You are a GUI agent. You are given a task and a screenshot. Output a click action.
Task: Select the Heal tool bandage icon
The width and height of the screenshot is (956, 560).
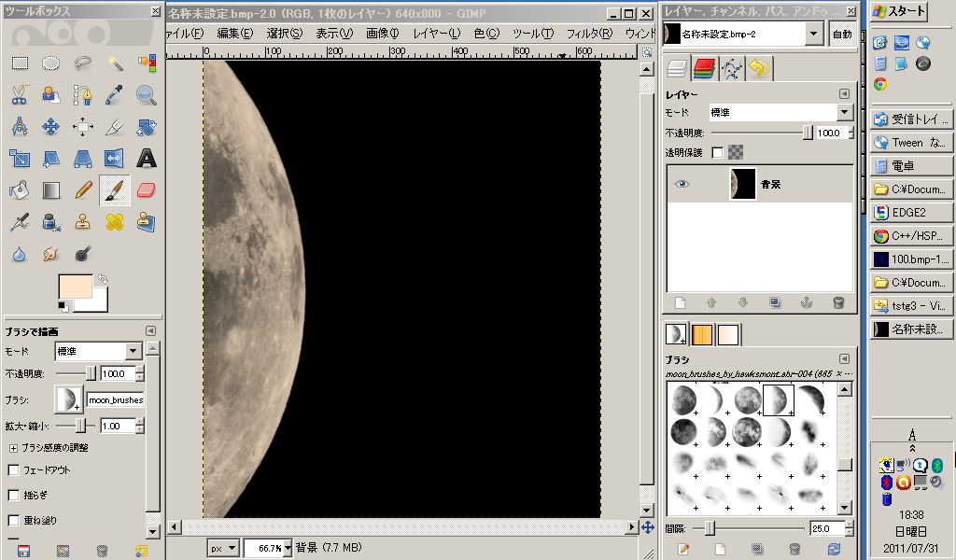pos(115,222)
